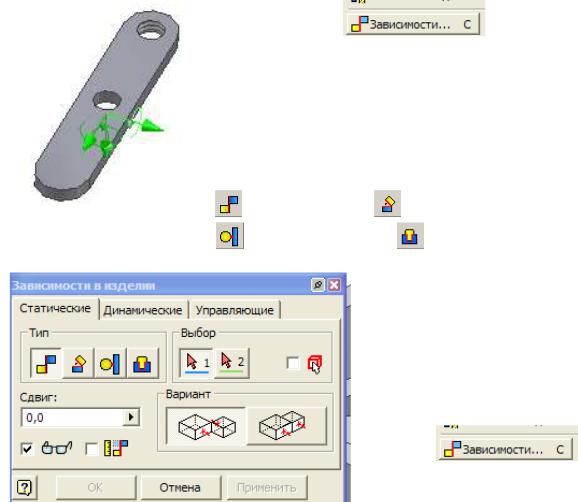Choose the Mate solution in Вариант
The width and height of the screenshot is (578, 502).
[206, 426]
